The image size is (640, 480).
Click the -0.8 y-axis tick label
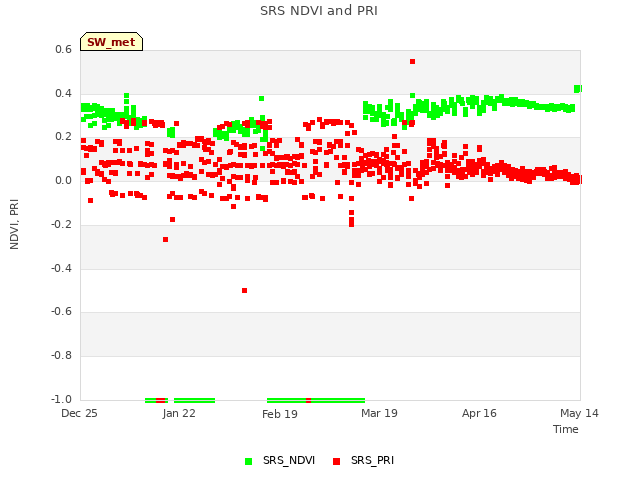point(61,356)
